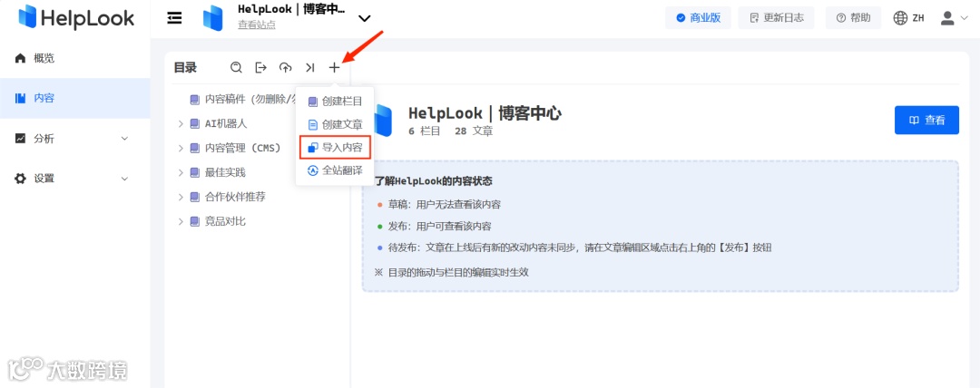Click the 设置 gear icon
This screenshot has width=980, height=388.
21,178
